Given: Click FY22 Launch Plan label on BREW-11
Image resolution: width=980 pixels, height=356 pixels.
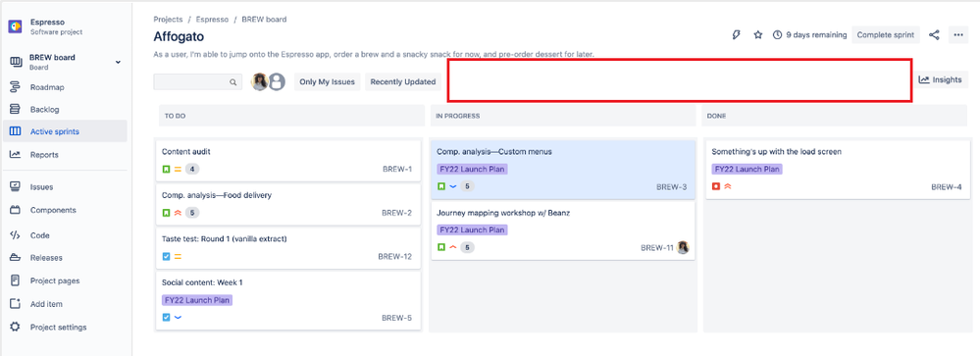Looking at the screenshot, I should [473, 229].
